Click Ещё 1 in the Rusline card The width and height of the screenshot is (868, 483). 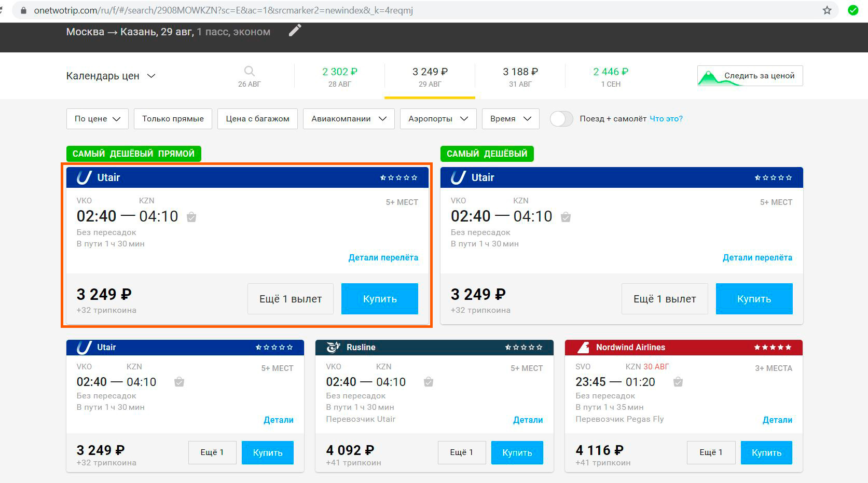(461, 452)
